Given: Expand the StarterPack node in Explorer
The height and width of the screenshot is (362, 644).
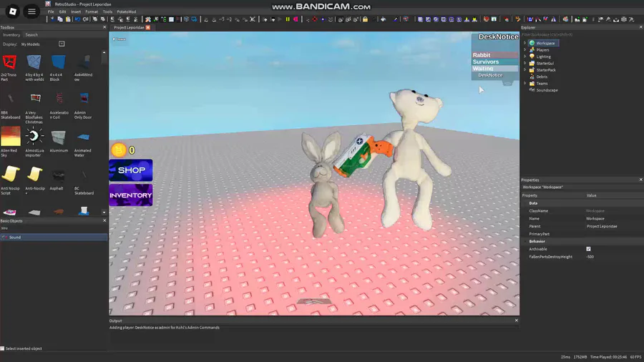Looking at the screenshot, I should (525, 70).
